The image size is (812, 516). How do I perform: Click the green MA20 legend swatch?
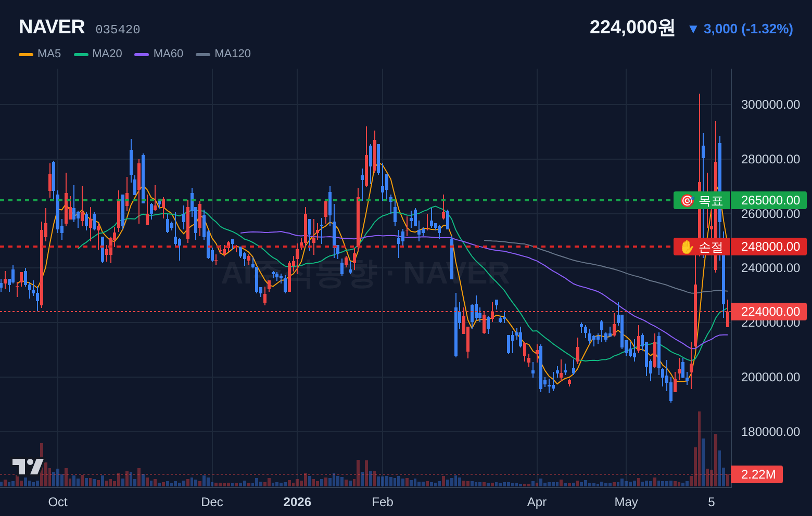[81, 54]
